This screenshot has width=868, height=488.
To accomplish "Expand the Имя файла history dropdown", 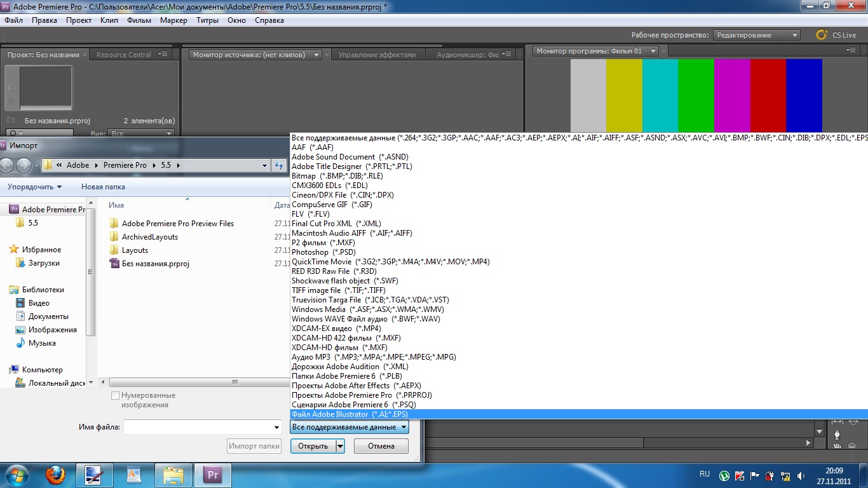I will [x=276, y=427].
